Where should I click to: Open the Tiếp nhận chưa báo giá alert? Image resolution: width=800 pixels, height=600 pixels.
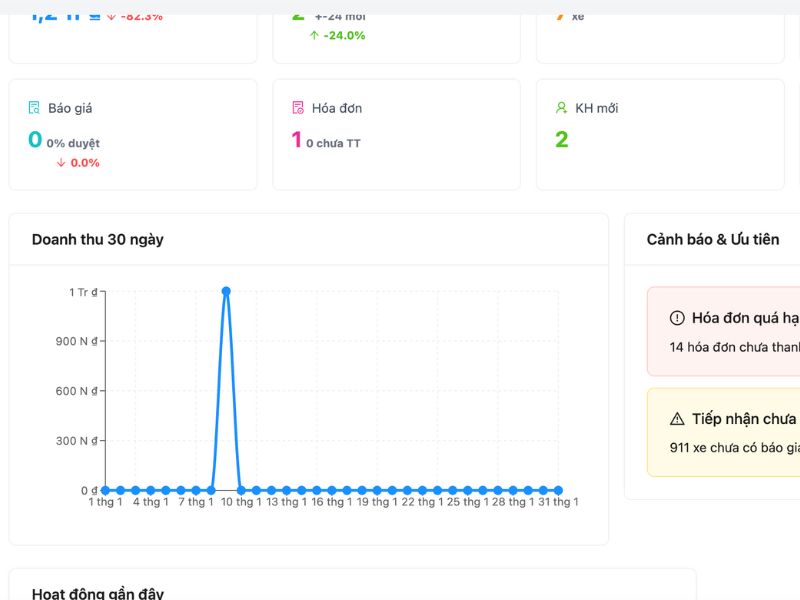735,432
